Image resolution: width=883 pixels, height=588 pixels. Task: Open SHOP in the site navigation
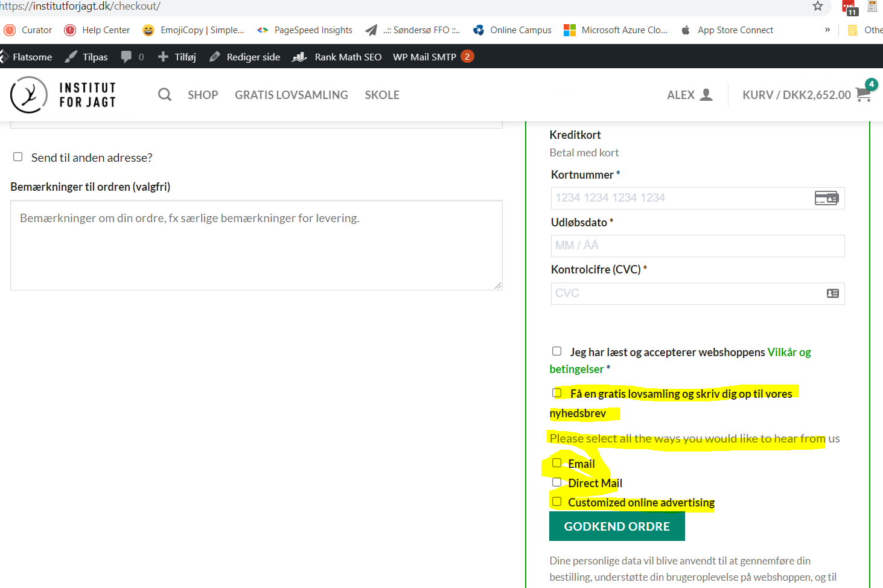[x=203, y=95]
